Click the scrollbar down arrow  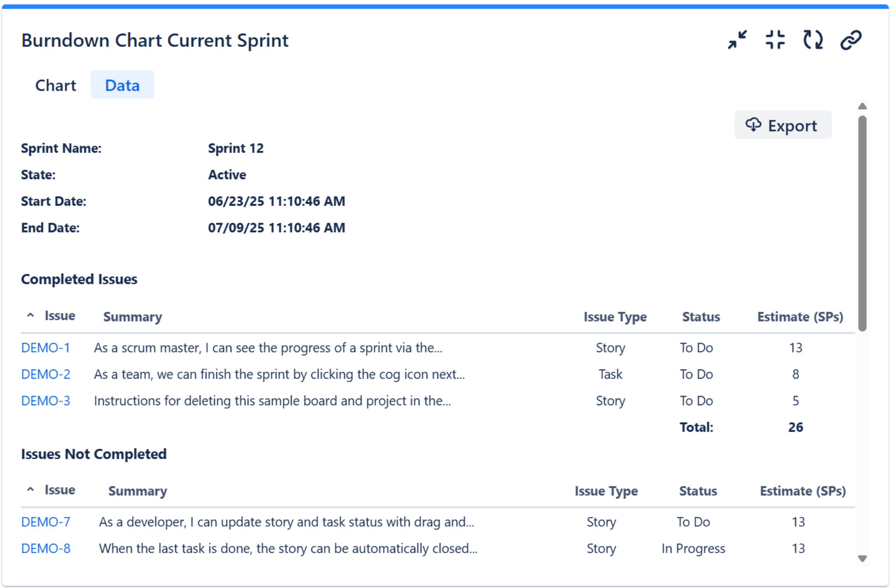pos(862,559)
